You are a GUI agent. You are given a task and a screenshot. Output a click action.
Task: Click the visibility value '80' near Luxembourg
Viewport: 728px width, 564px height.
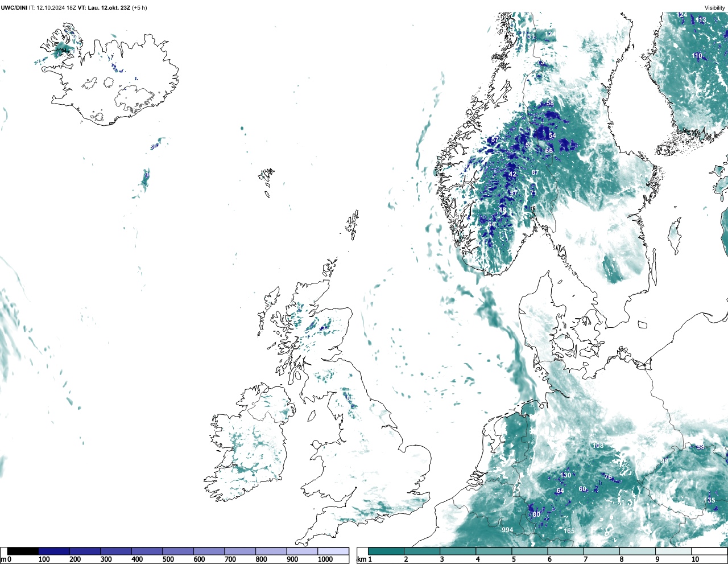pyautogui.click(x=536, y=514)
